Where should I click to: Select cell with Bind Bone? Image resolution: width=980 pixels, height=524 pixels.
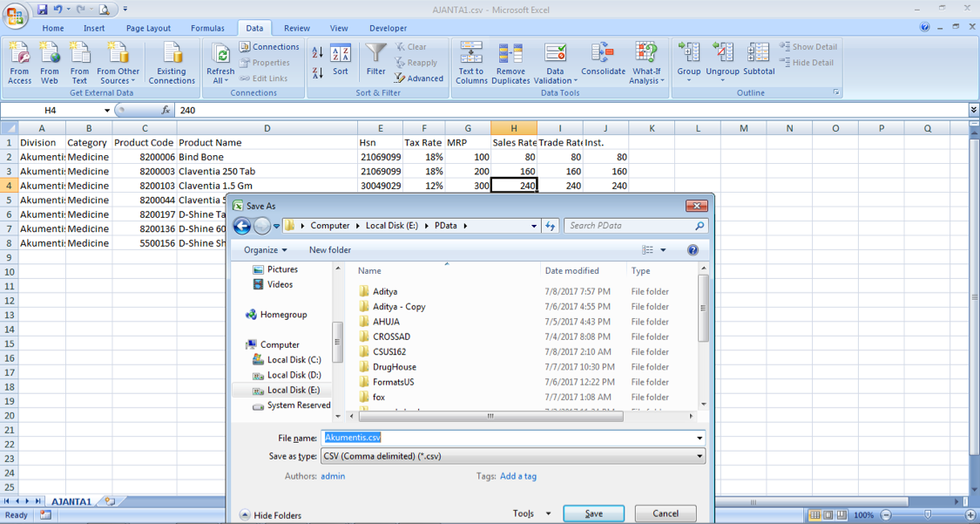point(267,157)
